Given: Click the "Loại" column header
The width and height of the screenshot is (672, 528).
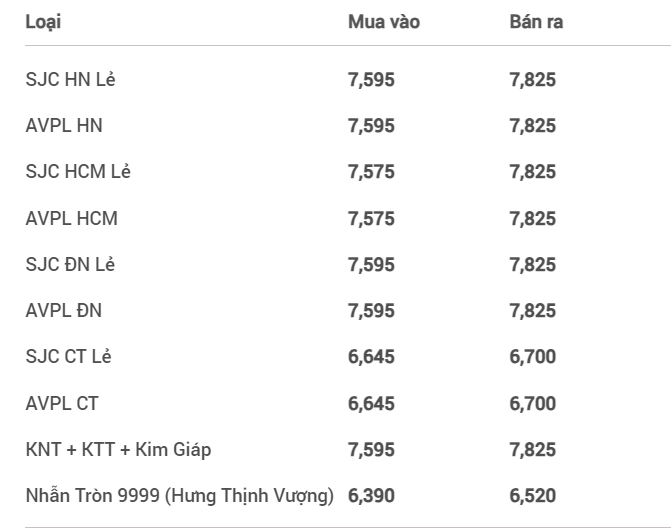Looking at the screenshot, I should pos(42,21).
